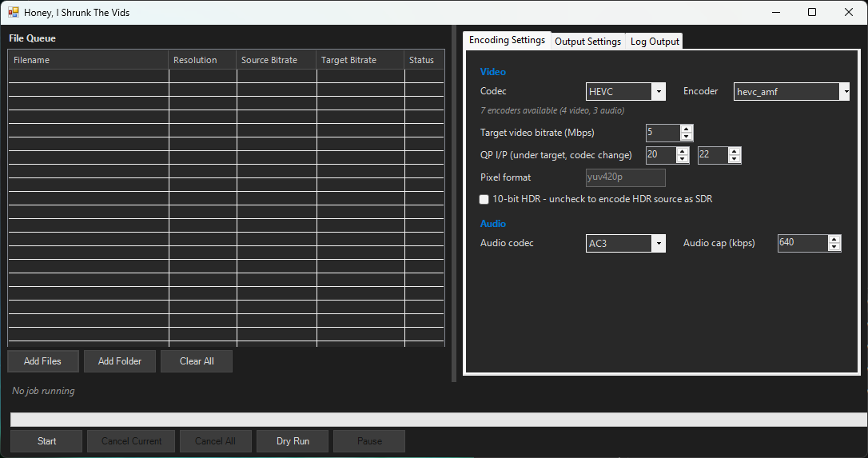Lower audio cap using down arrow
This screenshot has width=868, height=458.
point(834,247)
